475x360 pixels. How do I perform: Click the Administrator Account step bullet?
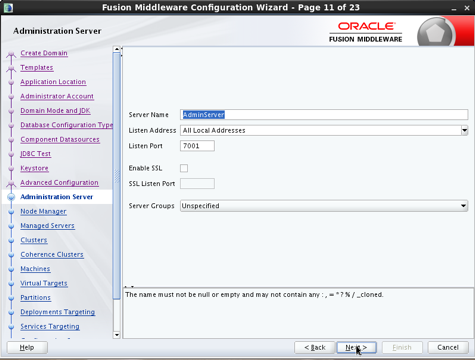coord(11,96)
